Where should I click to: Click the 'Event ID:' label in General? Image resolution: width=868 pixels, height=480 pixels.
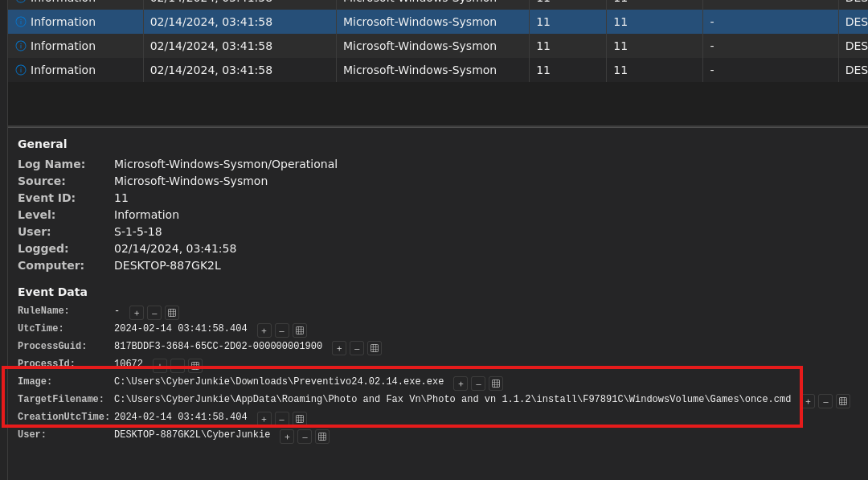pos(47,198)
